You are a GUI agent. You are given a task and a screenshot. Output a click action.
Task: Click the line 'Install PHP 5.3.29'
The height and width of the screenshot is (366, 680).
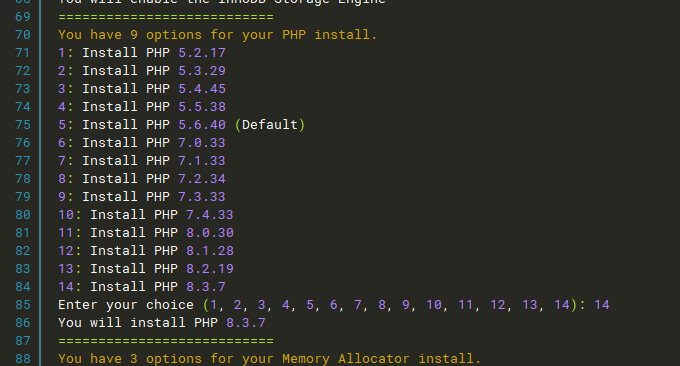[x=154, y=71]
